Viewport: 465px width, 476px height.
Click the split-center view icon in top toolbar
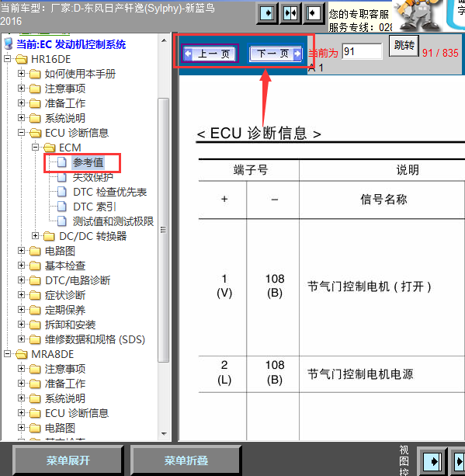pos(290,13)
